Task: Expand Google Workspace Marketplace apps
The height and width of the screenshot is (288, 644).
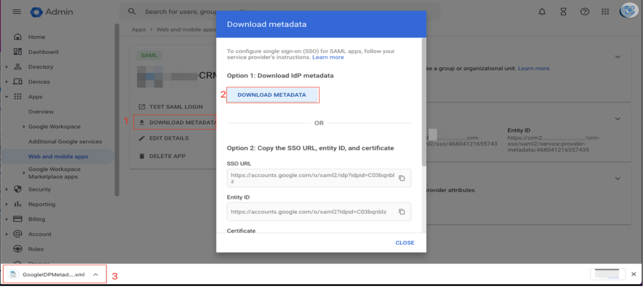Action: pos(24,173)
